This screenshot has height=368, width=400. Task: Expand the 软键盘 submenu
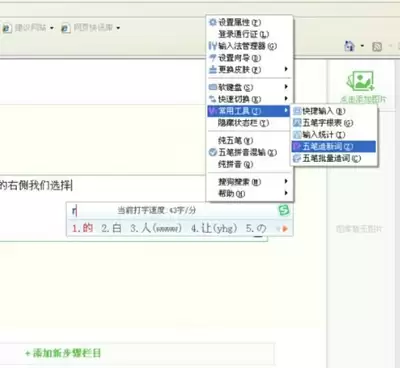[x=249, y=87]
